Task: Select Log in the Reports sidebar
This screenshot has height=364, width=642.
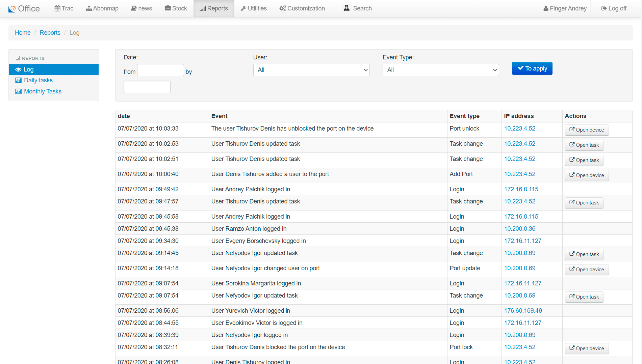Action: pyautogui.click(x=54, y=69)
